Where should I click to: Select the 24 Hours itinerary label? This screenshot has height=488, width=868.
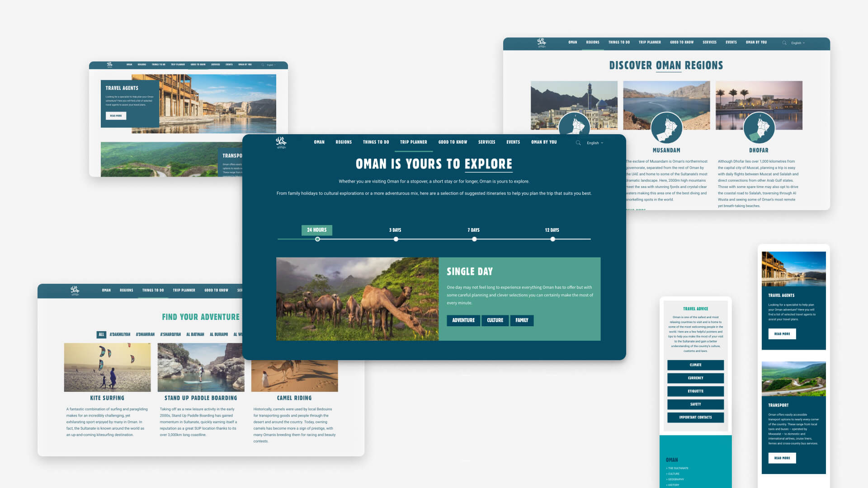[x=317, y=230]
